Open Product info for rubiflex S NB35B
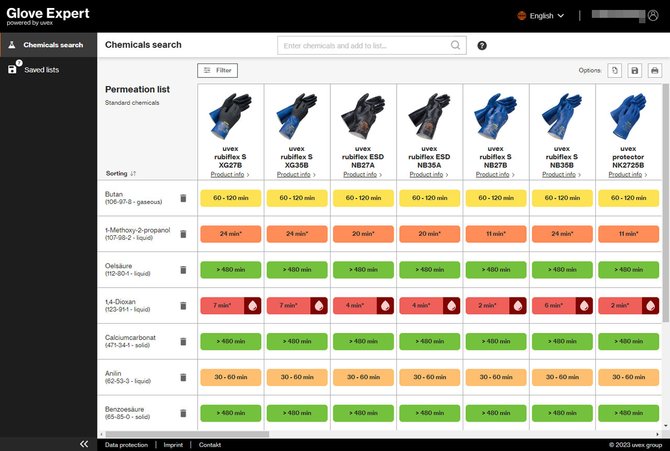This screenshot has height=451, width=670. (x=561, y=174)
